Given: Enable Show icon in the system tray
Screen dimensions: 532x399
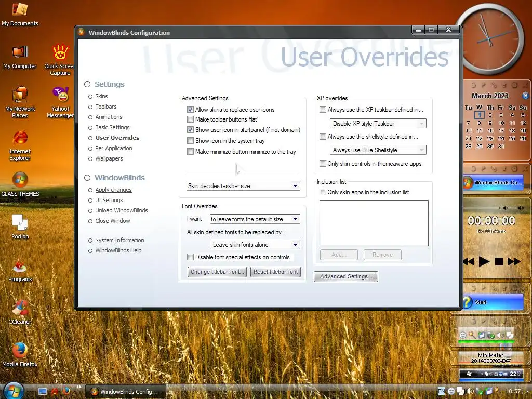Looking at the screenshot, I should (x=190, y=140).
